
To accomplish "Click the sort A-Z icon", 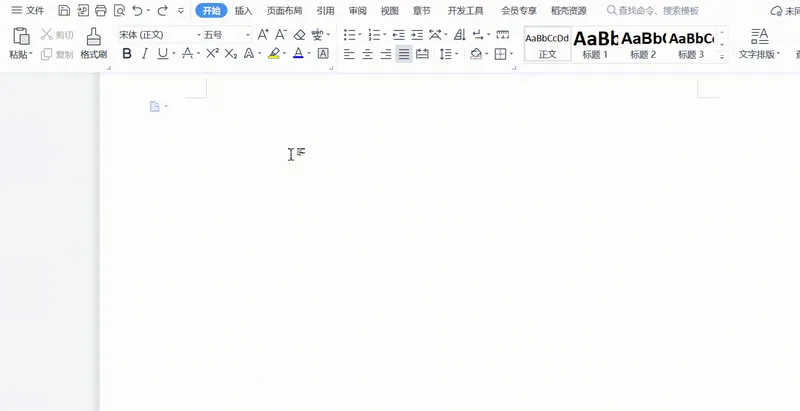I will click(460, 35).
